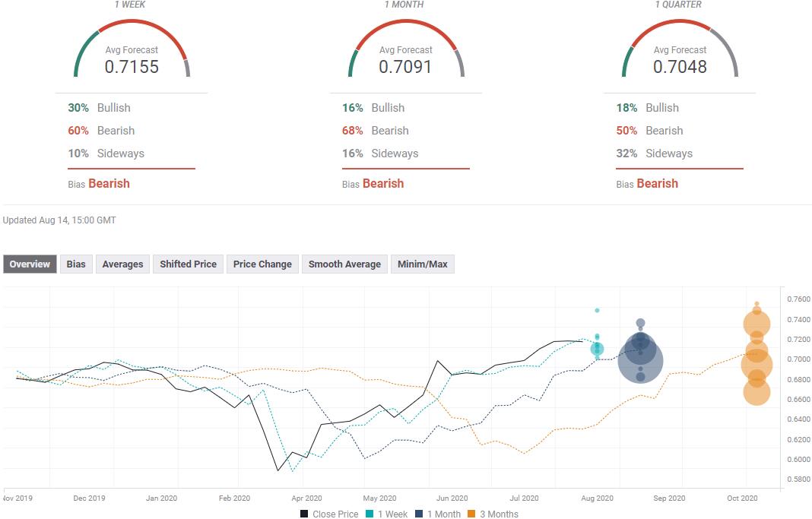812x519 pixels.
Task: Toggle the 1 Month legend series
Action: [x=439, y=514]
